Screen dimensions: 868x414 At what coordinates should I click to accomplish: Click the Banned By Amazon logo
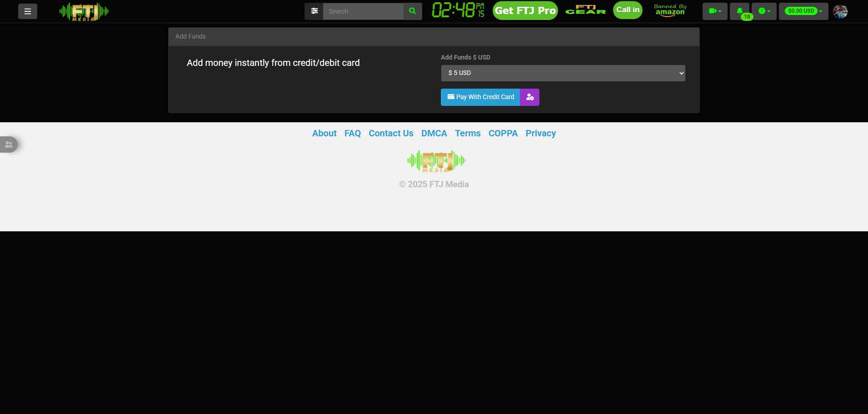point(670,10)
